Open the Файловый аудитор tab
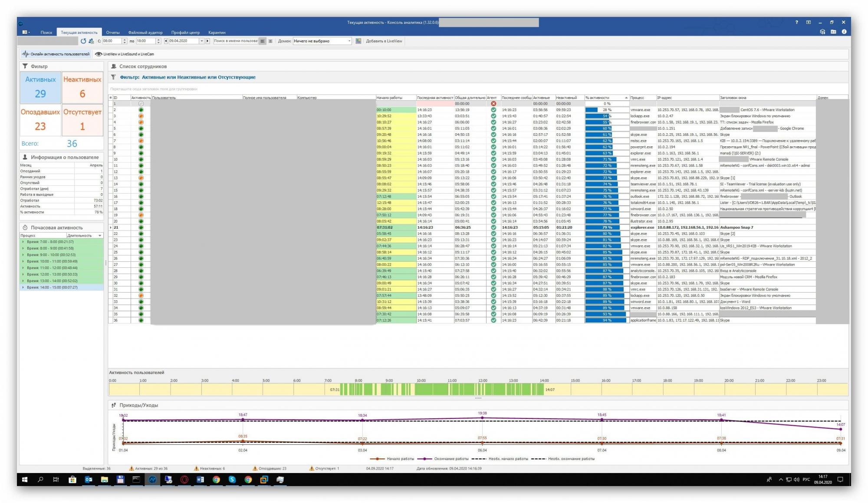The height and width of the screenshot is (503, 868). (145, 33)
